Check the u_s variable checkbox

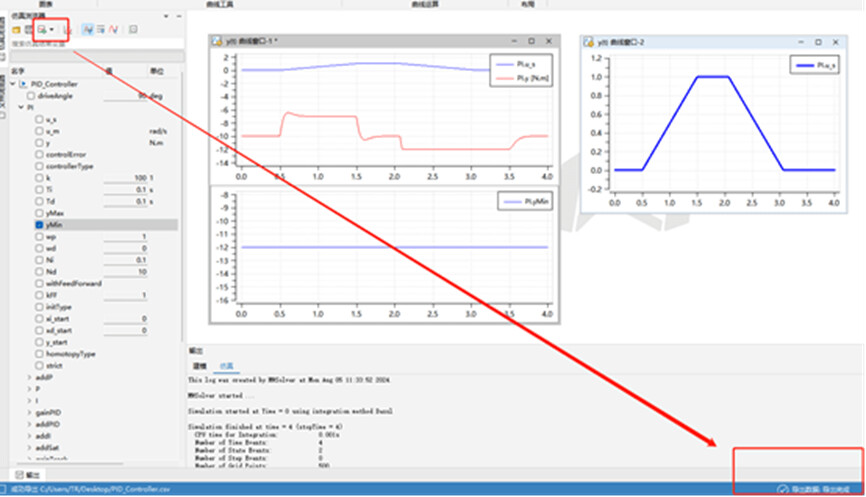[39, 119]
